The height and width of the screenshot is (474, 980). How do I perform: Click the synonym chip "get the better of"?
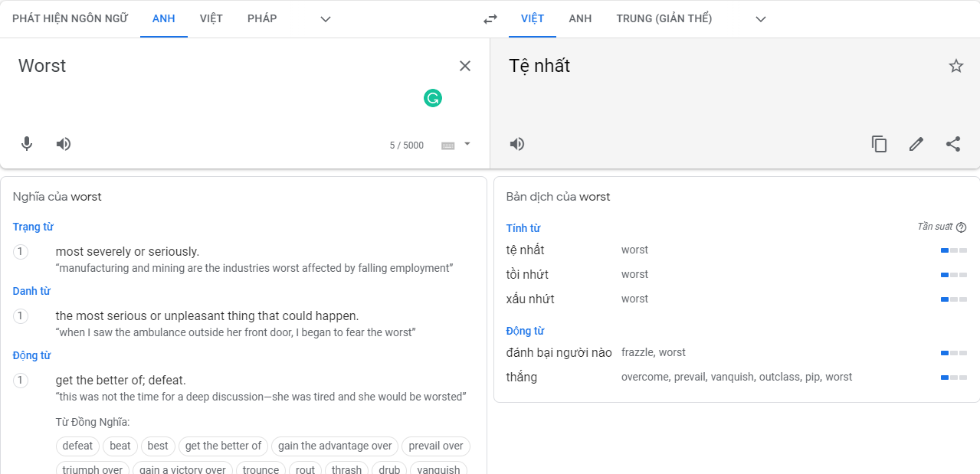223,446
